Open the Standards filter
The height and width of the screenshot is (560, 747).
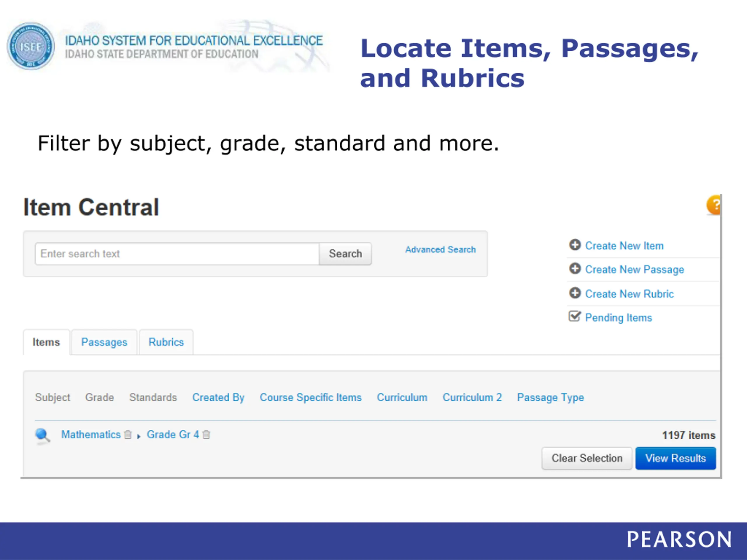[x=153, y=398]
